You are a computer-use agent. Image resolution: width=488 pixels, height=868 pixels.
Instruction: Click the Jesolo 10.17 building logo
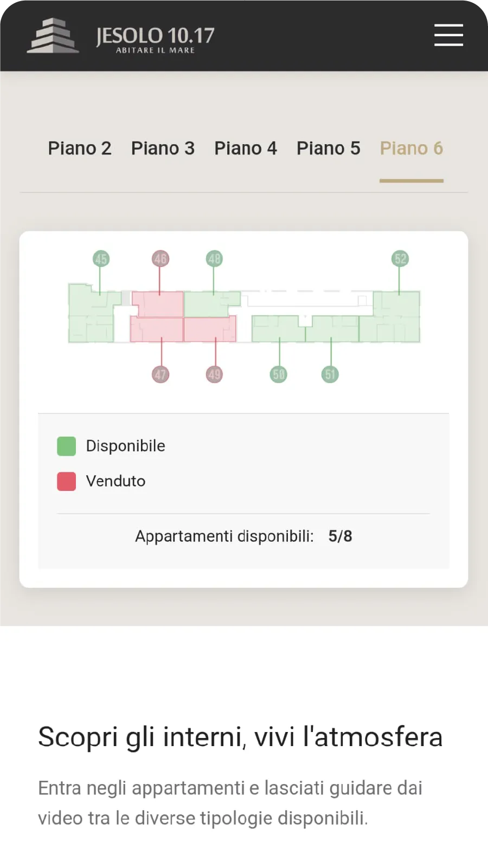tap(53, 36)
